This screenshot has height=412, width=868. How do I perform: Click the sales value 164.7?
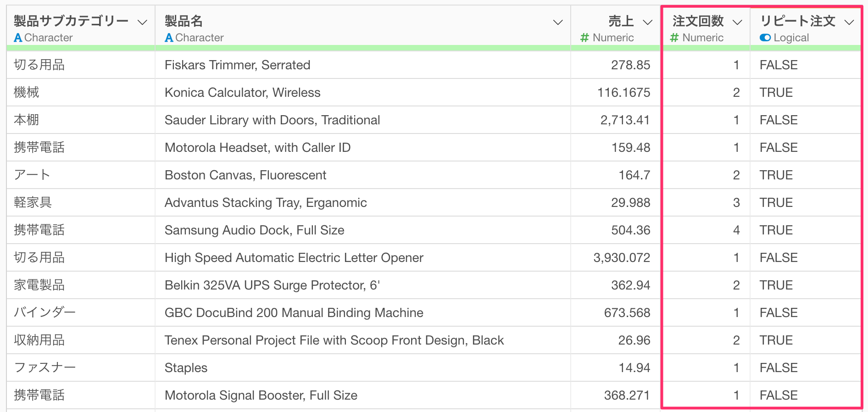click(634, 175)
